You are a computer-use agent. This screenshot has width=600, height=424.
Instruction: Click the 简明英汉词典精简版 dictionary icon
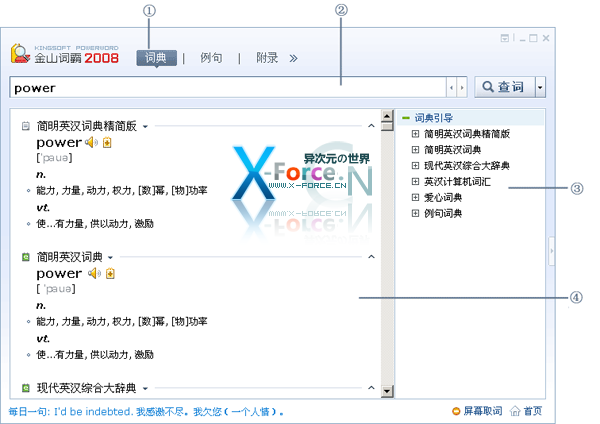point(25,126)
